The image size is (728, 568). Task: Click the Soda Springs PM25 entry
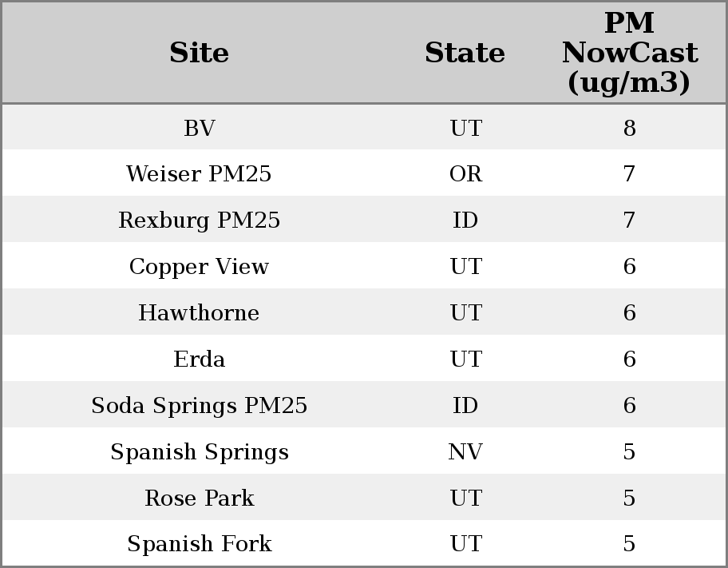point(199,406)
